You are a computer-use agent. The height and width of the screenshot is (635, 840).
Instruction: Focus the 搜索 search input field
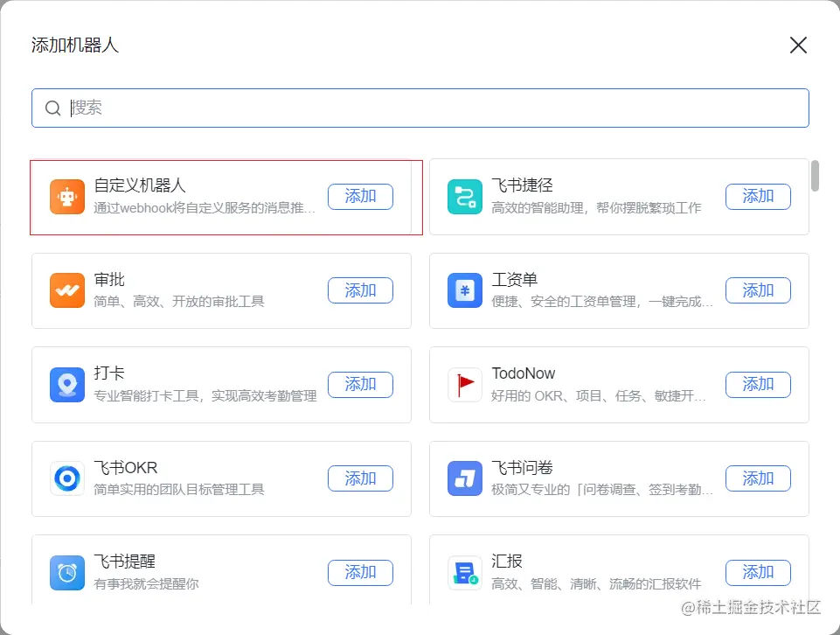[x=420, y=108]
